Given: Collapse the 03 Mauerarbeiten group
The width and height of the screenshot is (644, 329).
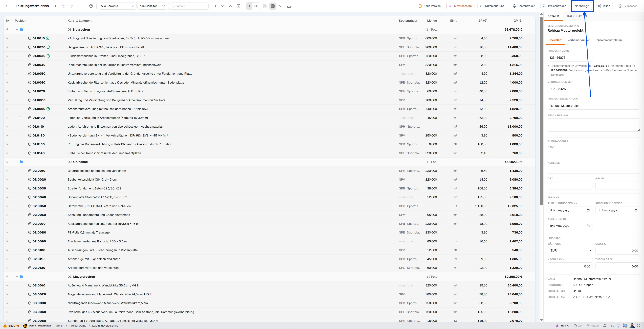Looking at the screenshot, I should point(17,277).
